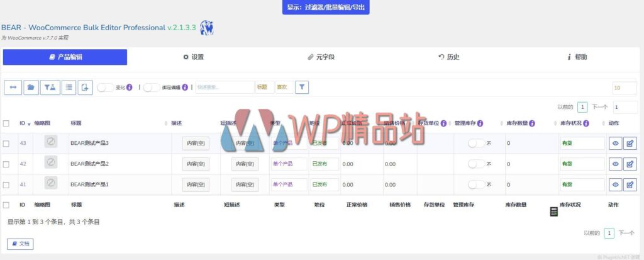
Task: Toggle manage stock switch for product 42
Action: (477, 164)
